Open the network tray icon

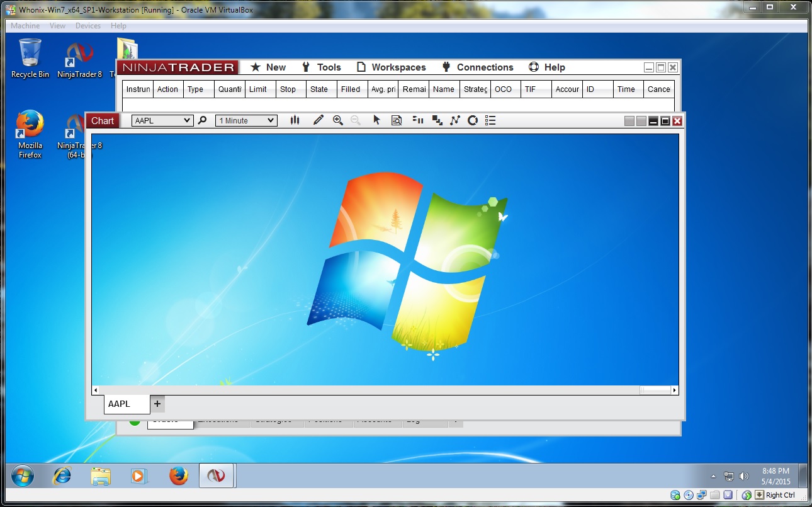(729, 476)
